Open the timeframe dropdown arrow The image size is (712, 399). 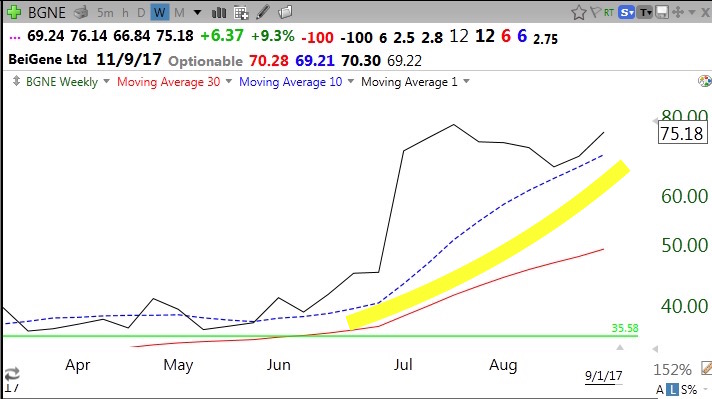[197, 13]
